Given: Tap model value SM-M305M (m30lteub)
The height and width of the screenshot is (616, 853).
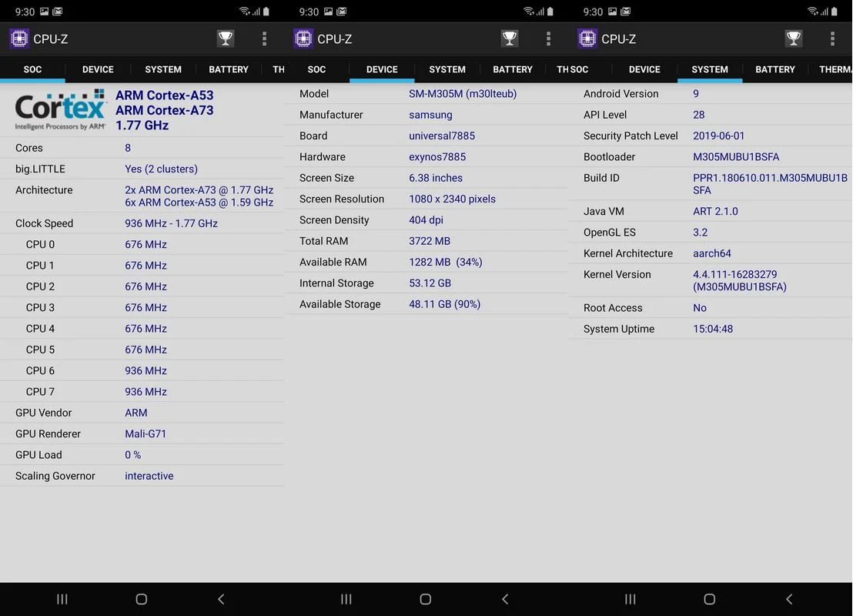Looking at the screenshot, I should (463, 94).
